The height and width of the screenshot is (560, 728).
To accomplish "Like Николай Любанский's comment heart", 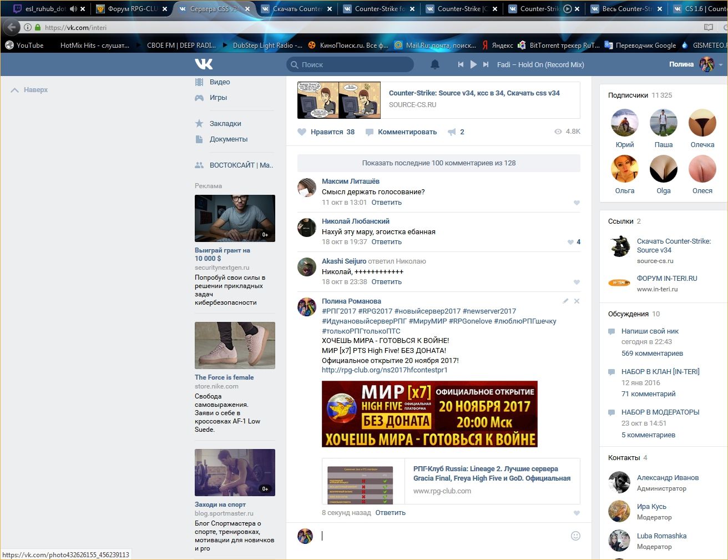I will coord(570,242).
